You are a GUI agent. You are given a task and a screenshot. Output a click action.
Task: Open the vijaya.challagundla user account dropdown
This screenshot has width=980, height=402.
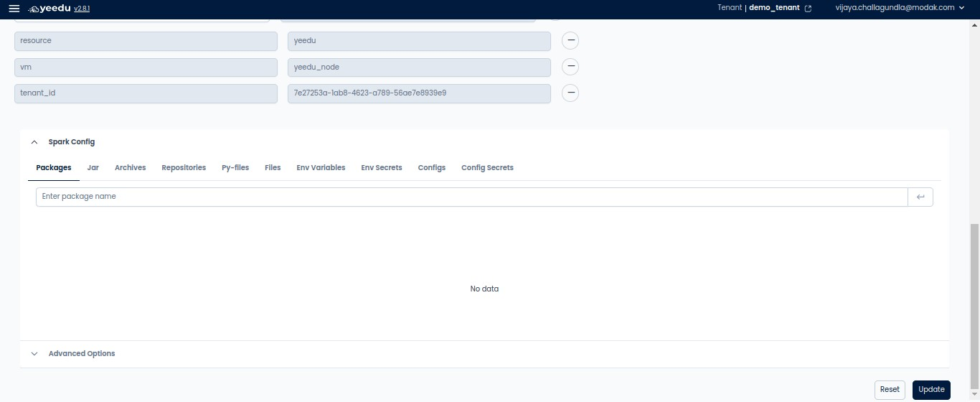click(900, 8)
